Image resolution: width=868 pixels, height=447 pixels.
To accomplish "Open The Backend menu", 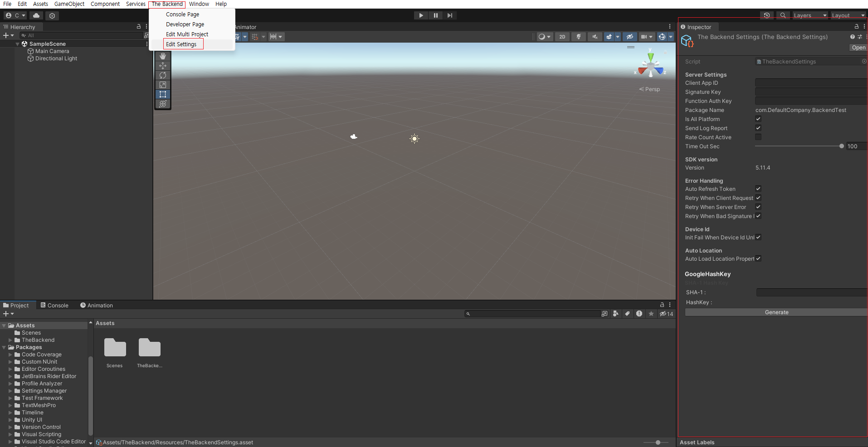I will point(167,4).
